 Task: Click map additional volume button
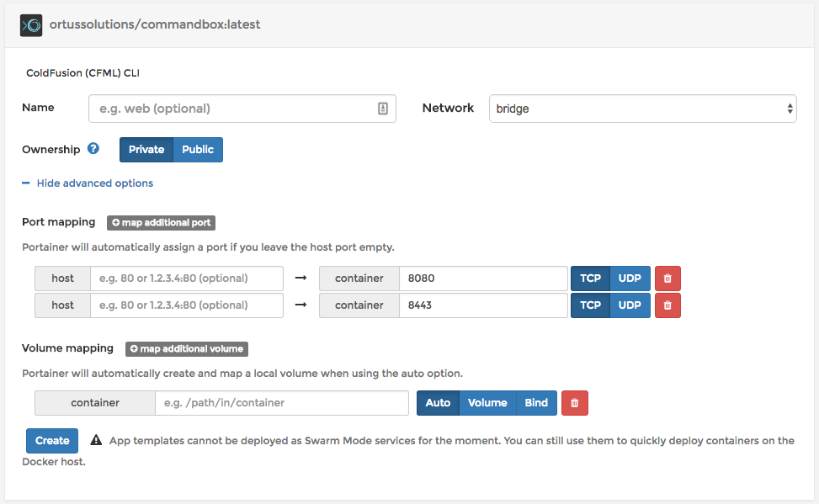[x=187, y=349]
